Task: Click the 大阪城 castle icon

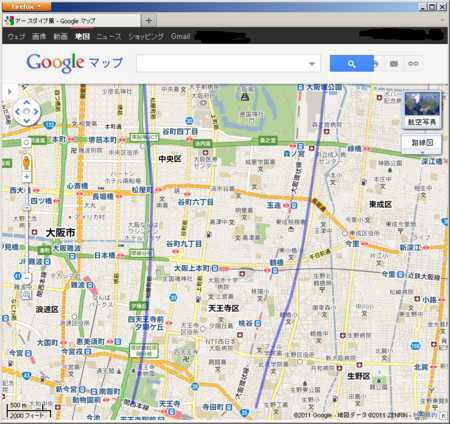Action: [245, 97]
